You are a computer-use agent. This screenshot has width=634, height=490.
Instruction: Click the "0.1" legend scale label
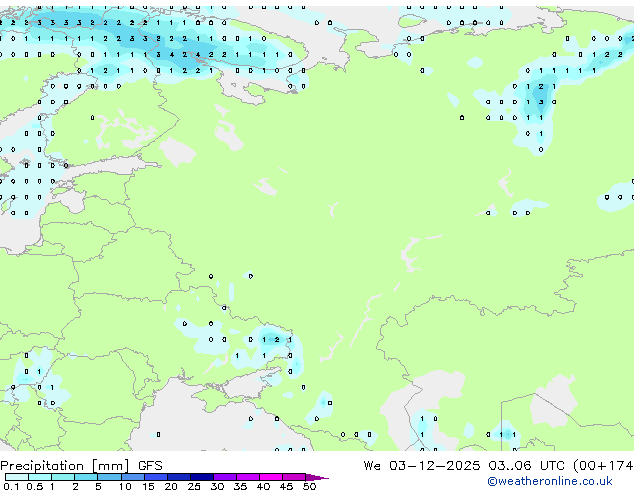(x=11, y=486)
